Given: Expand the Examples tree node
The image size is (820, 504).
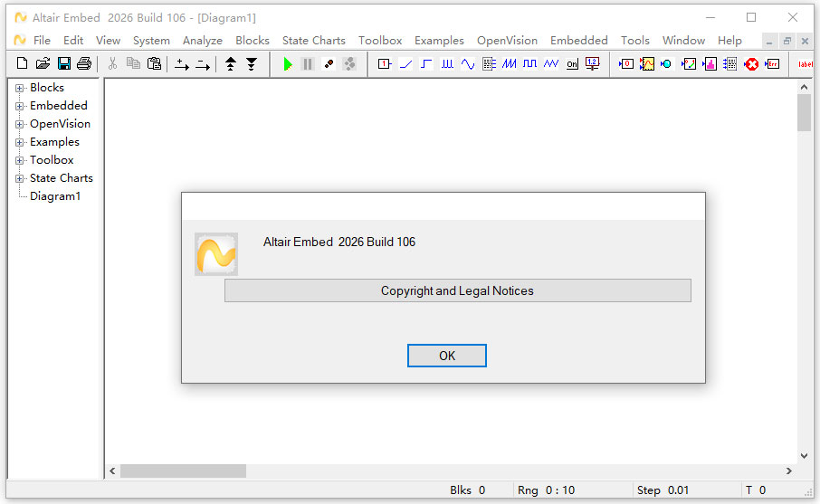Looking at the screenshot, I should 19,142.
